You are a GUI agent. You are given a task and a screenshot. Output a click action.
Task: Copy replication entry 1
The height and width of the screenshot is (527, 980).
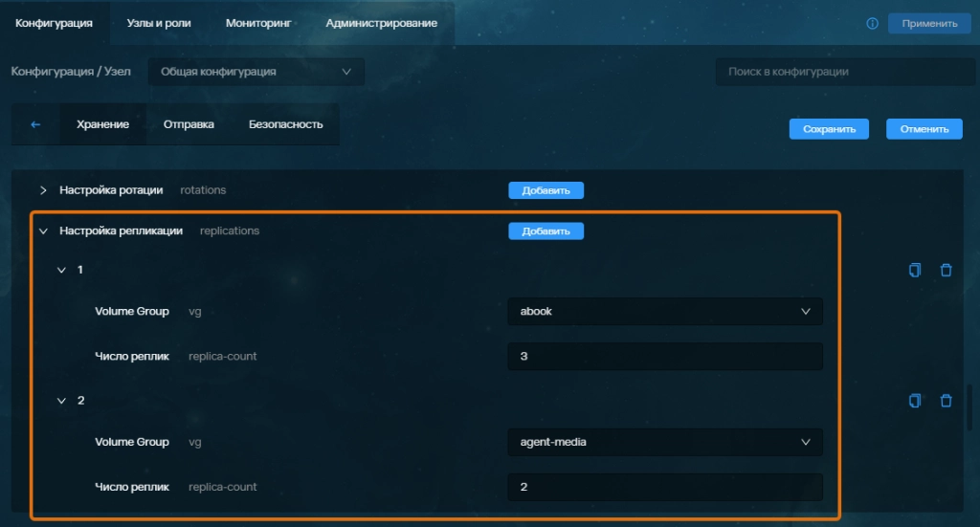pyautogui.click(x=915, y=270)
